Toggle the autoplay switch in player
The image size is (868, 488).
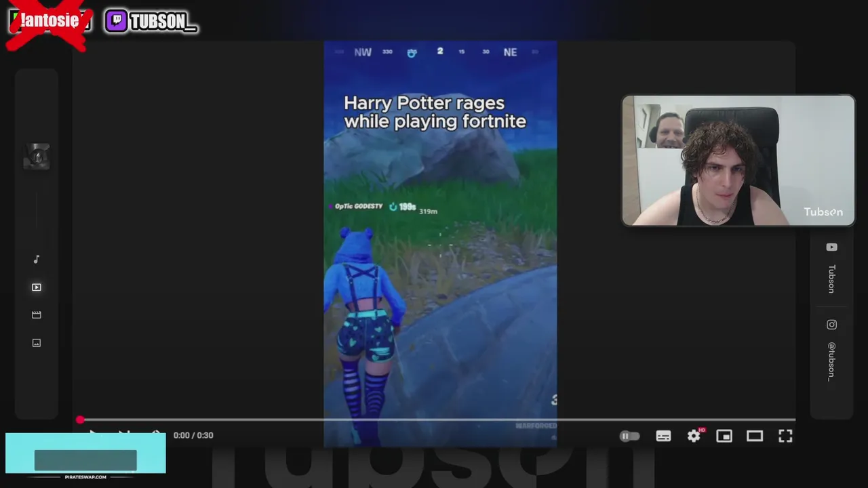pos(629,436)
